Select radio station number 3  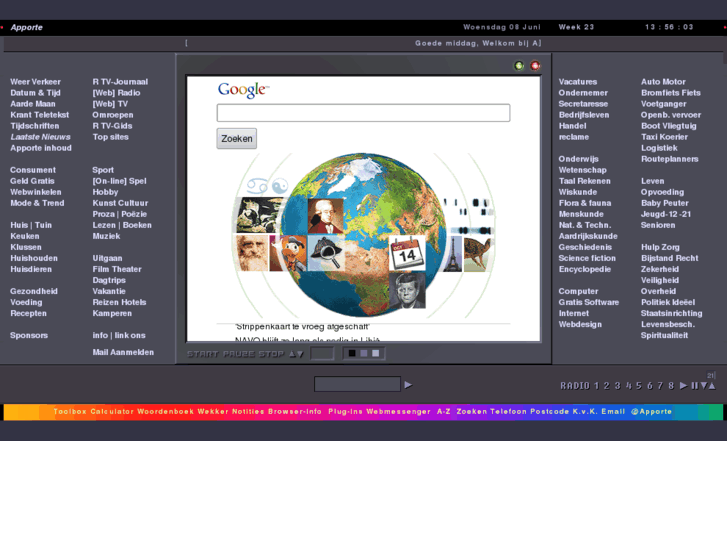[x=617, y=385]
